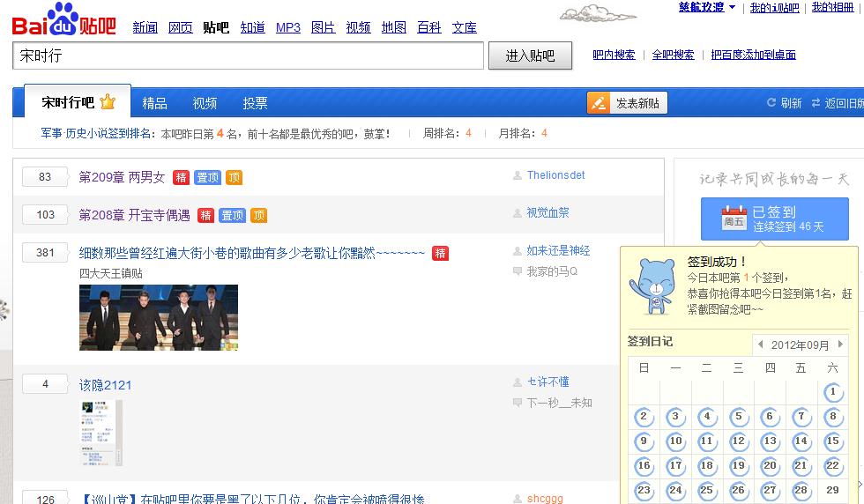
Task: Open author profile Thelionsdet
Action: coord(556,175)
